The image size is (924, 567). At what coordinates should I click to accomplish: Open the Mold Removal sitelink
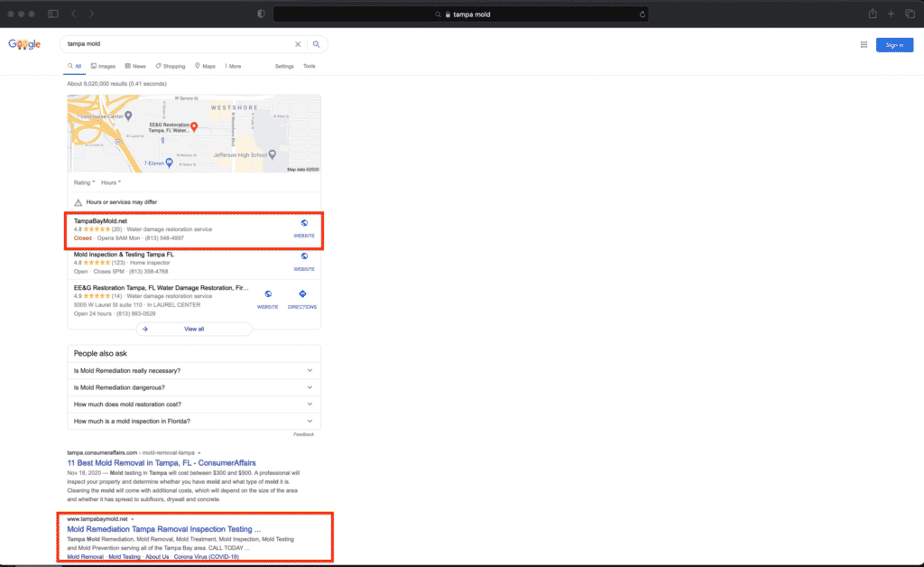coord(86,557)
